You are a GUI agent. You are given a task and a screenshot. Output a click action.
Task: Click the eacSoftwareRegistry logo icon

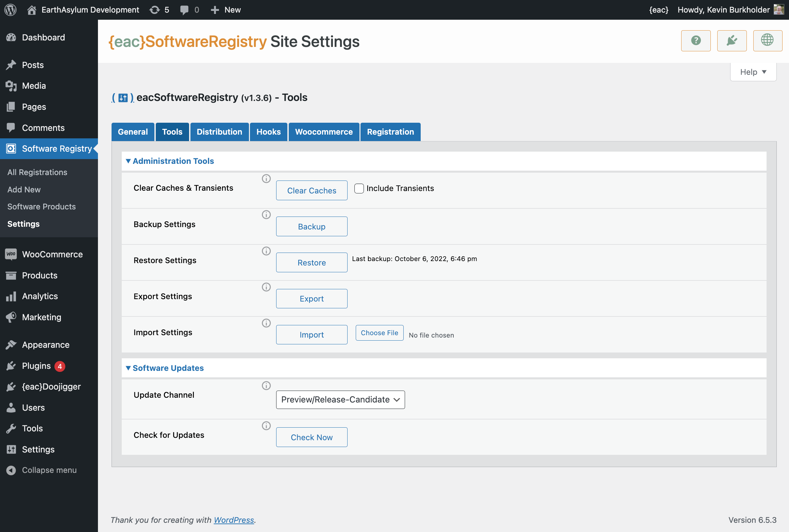click(122, 97)
